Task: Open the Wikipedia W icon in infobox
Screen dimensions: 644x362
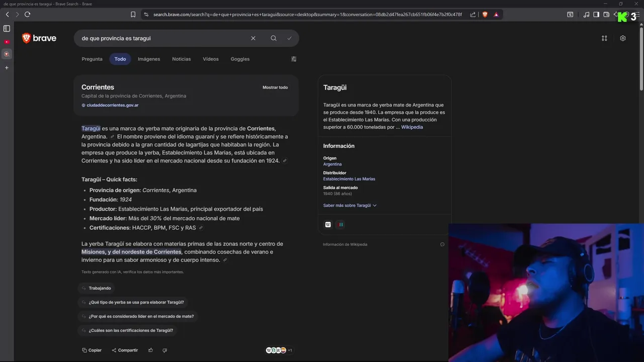Action: pos(328,225)
